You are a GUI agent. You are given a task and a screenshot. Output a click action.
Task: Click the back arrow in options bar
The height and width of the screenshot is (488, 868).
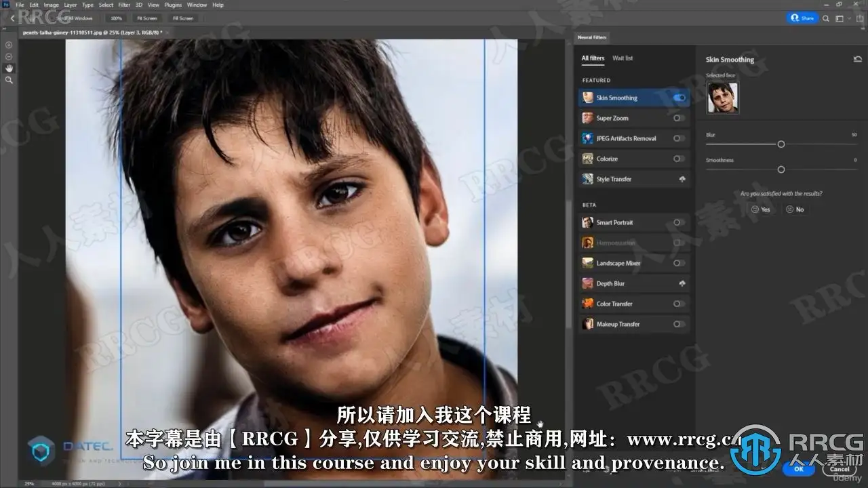(12, 18)
